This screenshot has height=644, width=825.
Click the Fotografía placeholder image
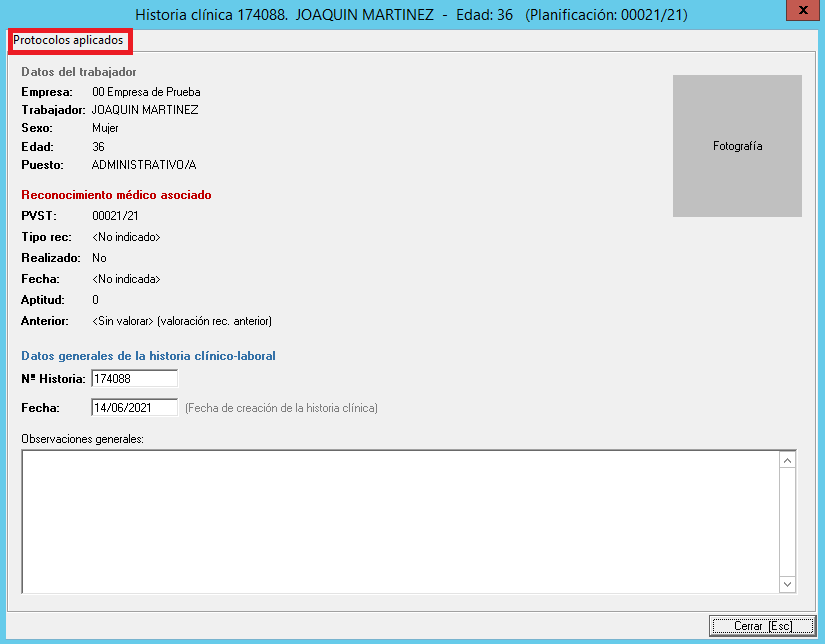pyautogui.click(x=737, y=146)
